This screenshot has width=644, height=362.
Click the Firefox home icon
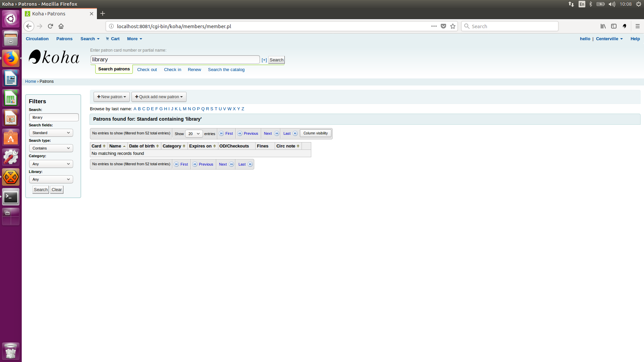coord(61,26)
